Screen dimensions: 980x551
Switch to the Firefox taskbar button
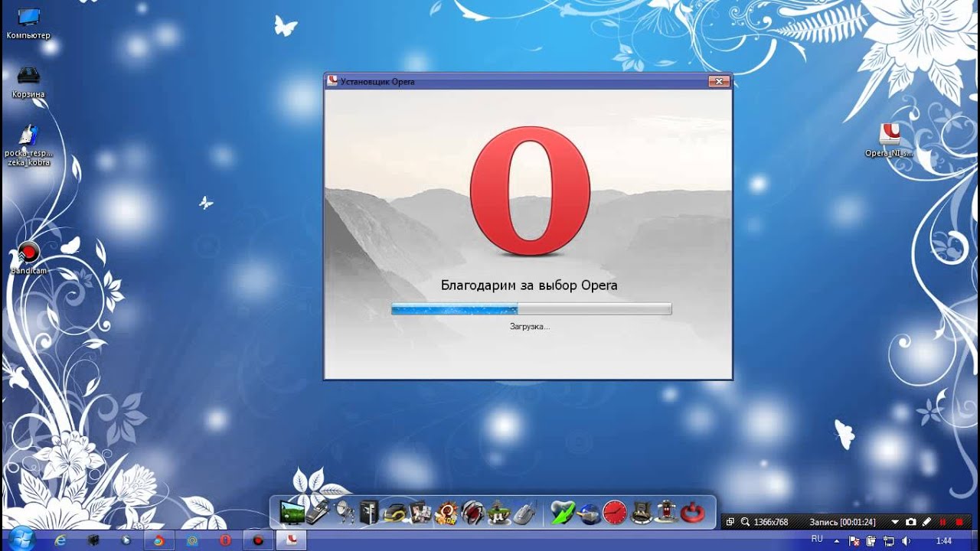158,540
